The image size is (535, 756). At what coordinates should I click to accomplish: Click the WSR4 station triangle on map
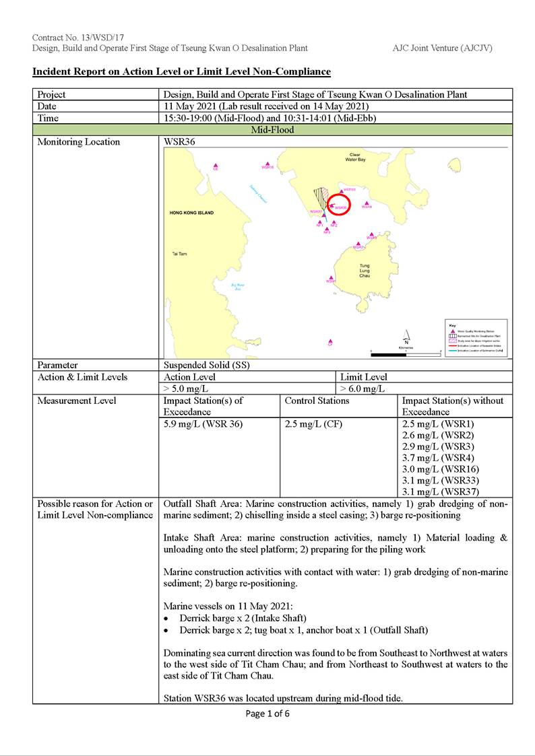366,203
